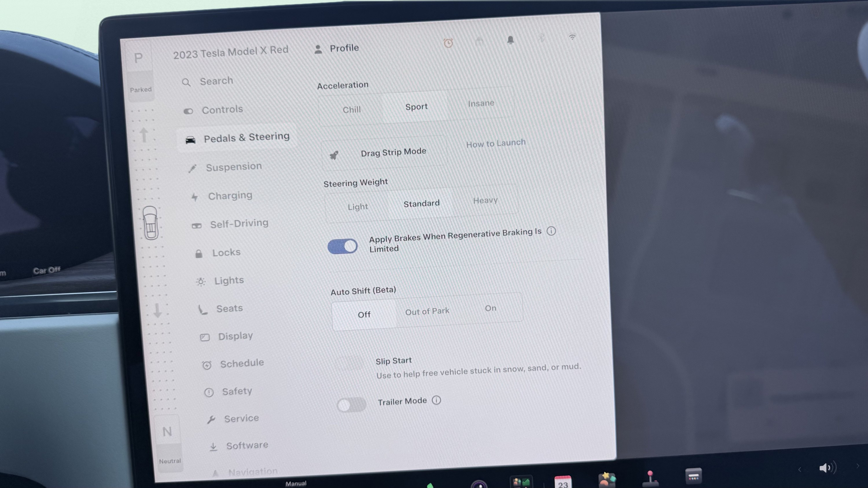This screenshot has height=488, width=868.
Task: Set Auto Shift to On
Action: (490, 308)
